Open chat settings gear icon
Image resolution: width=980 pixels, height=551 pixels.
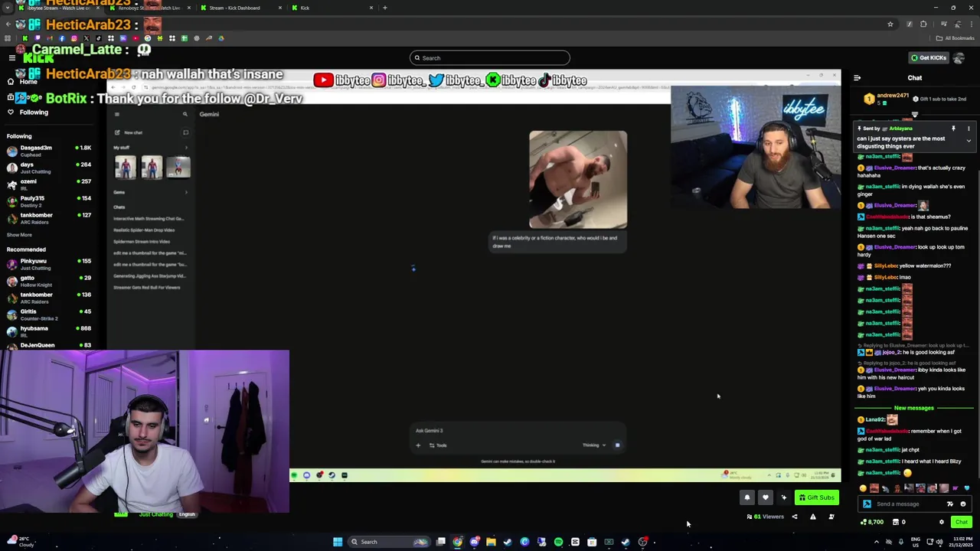pos(942,522)
